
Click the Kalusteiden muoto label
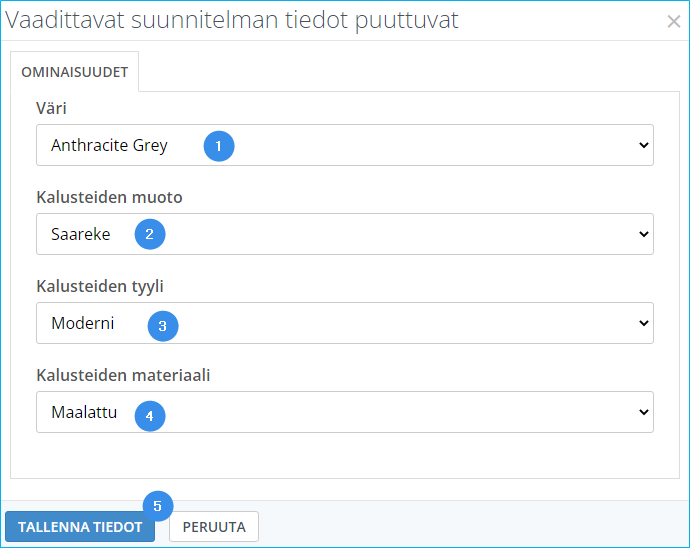tap(109, 197)
